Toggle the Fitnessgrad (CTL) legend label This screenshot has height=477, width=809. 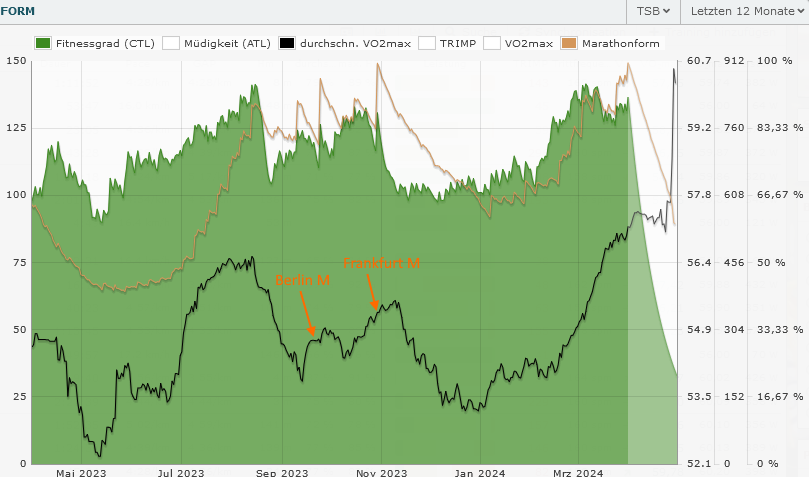click(x=105, y=44)
